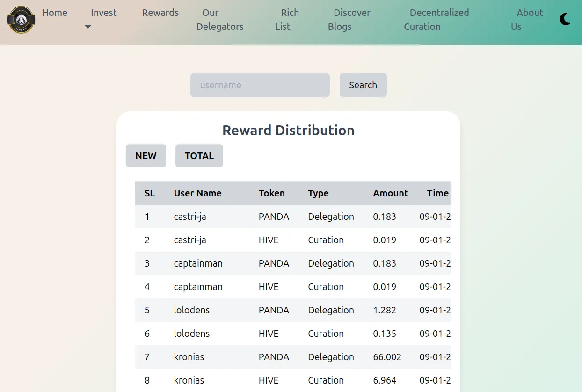Expand the Invest dropdown arrow
This screenshot has height=392, width=582.
(x=88, y=27)
